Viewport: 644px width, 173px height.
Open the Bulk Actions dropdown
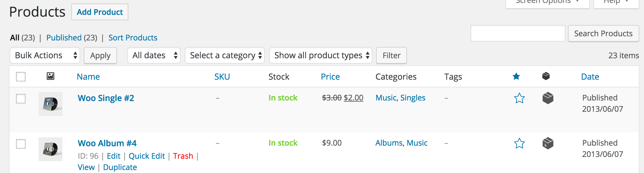(45, 55)
